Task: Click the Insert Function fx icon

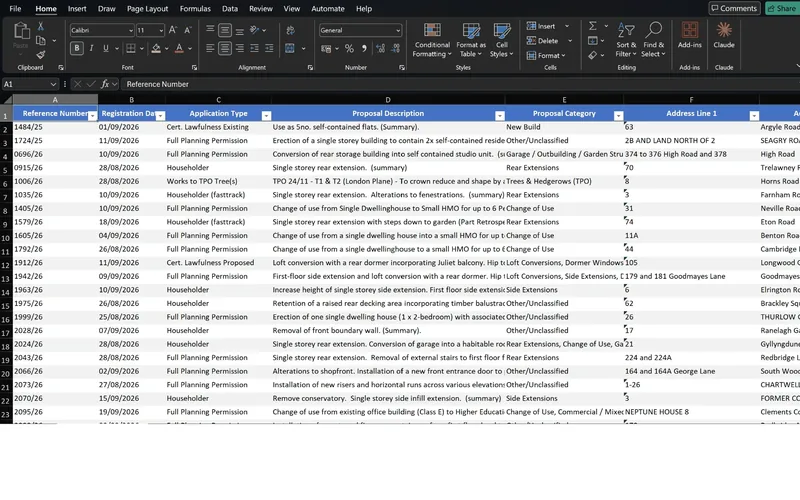Action: click(x=105, y=84)
